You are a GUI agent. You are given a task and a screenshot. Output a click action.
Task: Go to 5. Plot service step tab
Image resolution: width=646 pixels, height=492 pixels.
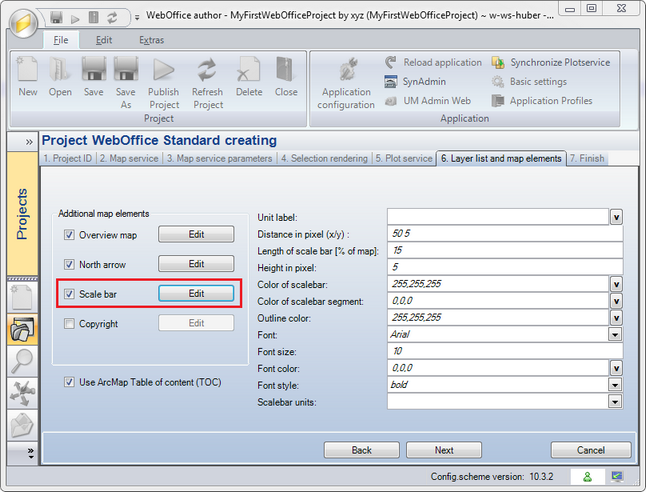404,158
